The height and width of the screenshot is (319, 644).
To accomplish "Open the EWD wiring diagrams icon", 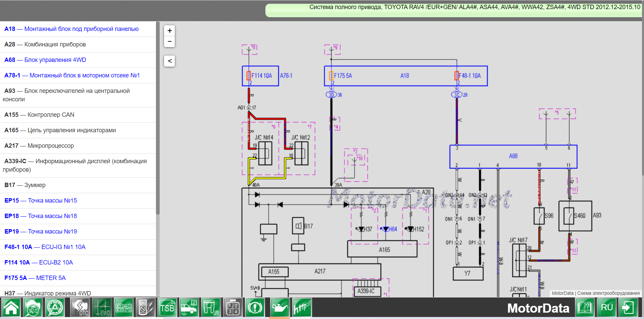I will pos(102,307).
